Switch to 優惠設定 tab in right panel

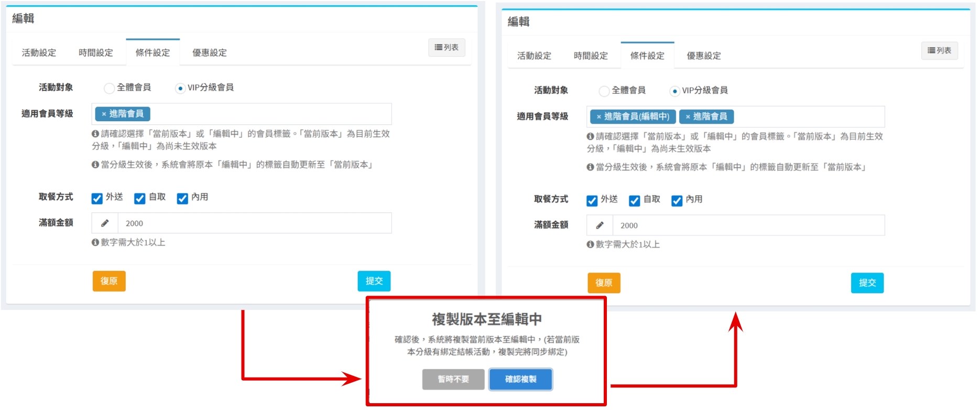[703, 56]
